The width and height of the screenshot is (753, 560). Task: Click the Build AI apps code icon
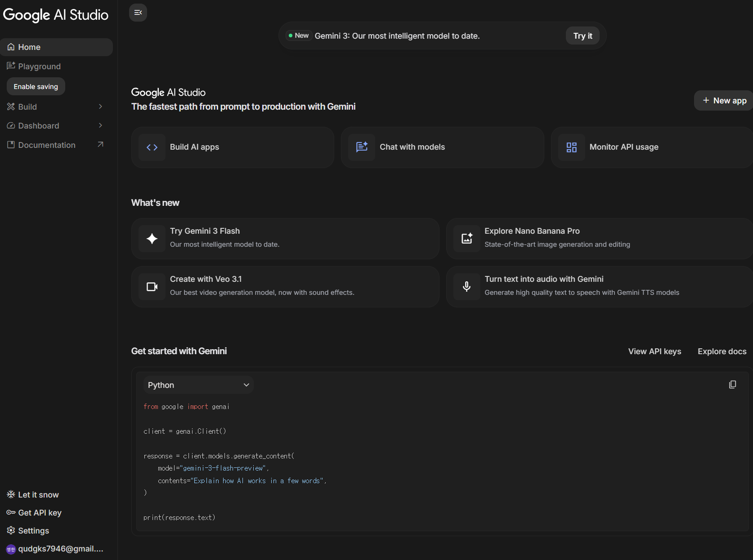pos(152,147)
